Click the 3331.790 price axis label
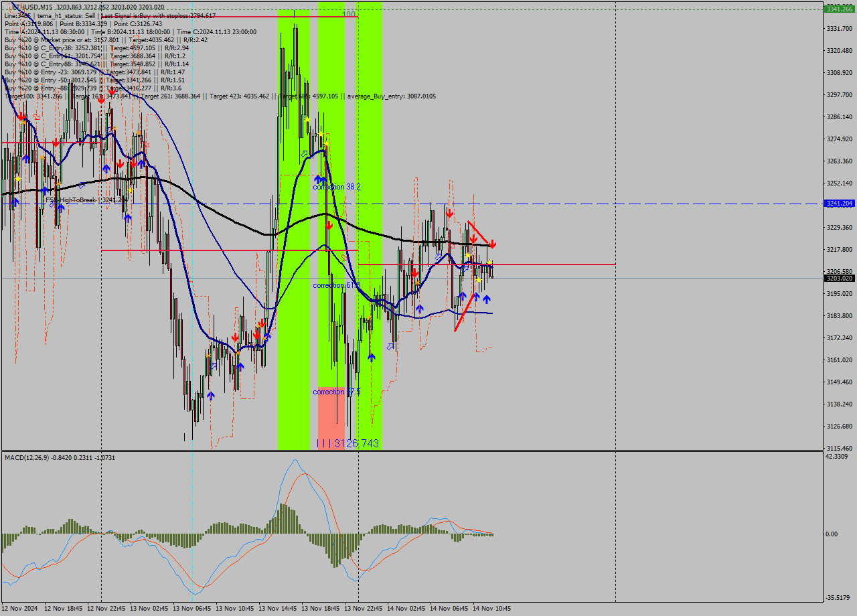 [x=839, y=28]
